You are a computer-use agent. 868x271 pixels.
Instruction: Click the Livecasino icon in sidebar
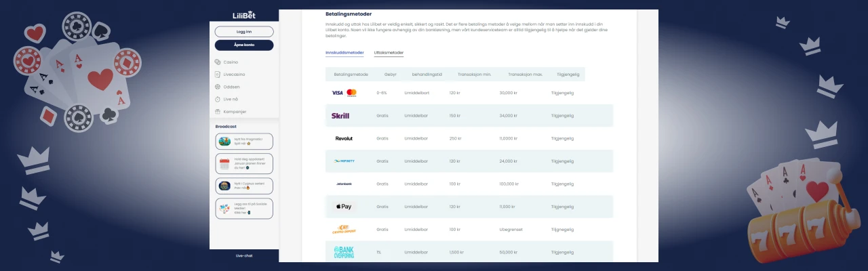tap(218, 74)
